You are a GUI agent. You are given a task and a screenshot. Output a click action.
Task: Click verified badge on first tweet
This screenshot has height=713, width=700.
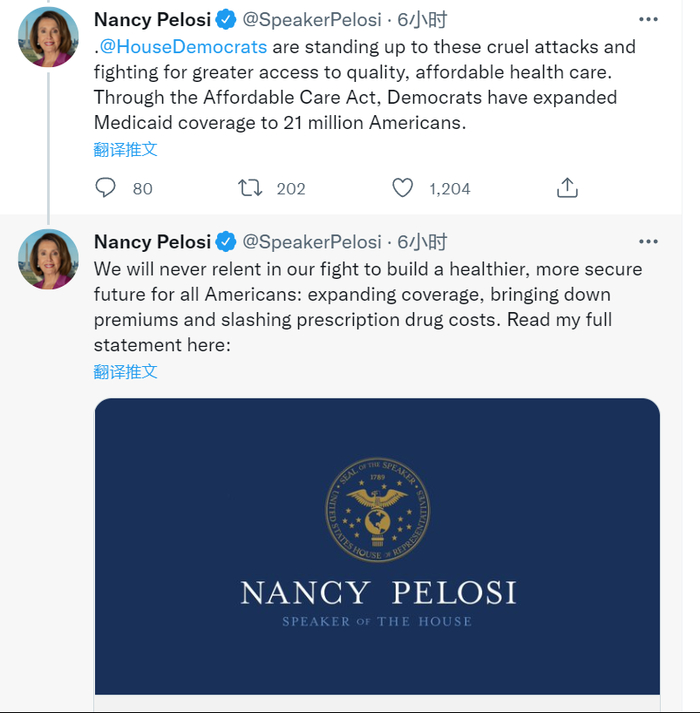(227, 20)
